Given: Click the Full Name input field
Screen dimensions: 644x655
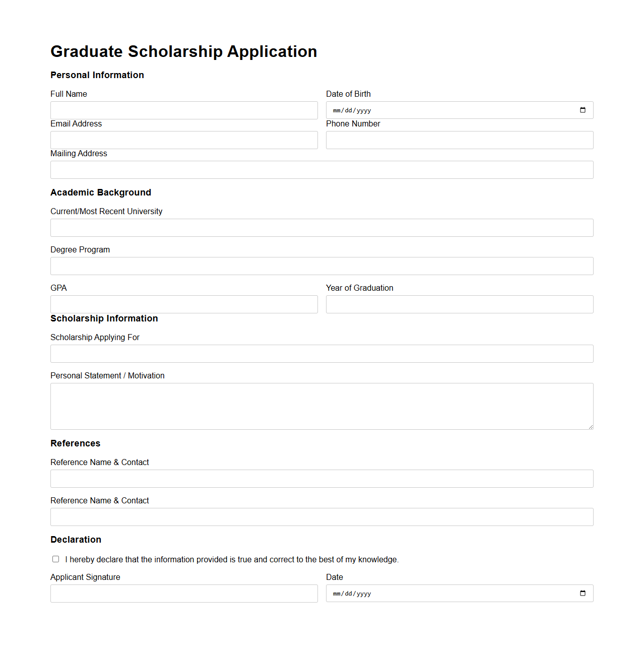Looking at the screenshot, I should pyautogui.click(x=183, y=110).
